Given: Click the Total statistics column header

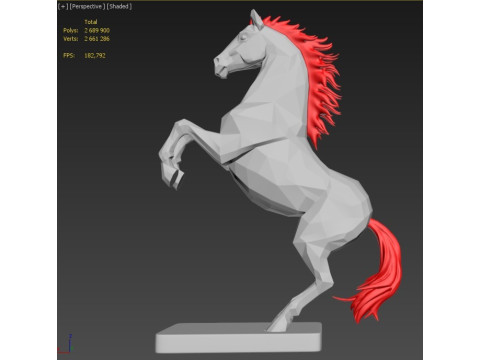Looking at the screenshot, I should click(91, 22).
